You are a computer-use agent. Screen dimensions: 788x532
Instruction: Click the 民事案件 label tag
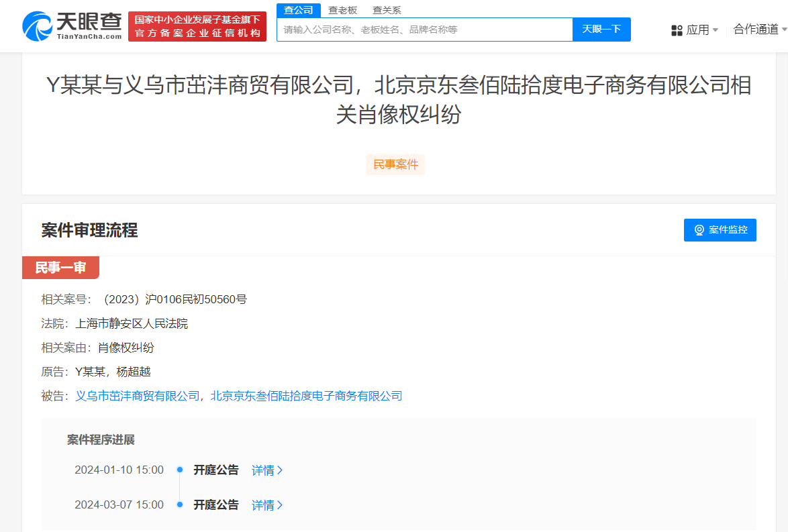395,165
